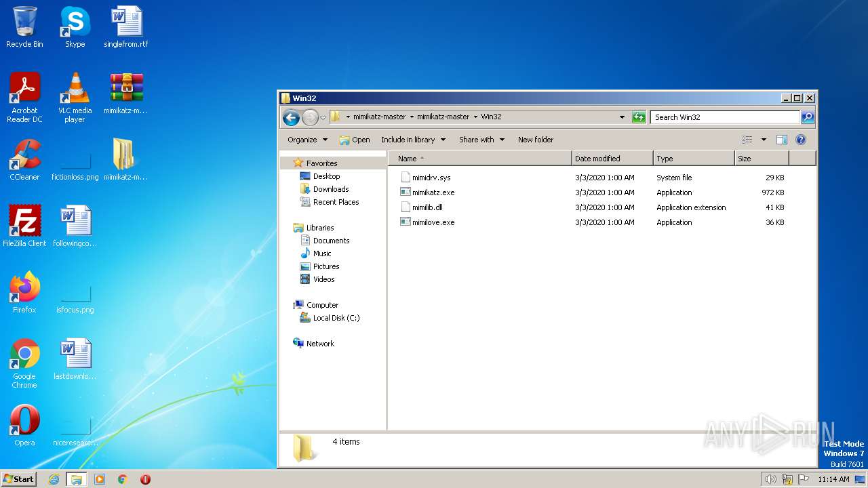Screen dimensions: 868x488
Task: Click the Open toolbar button
Action: (355, 140)
